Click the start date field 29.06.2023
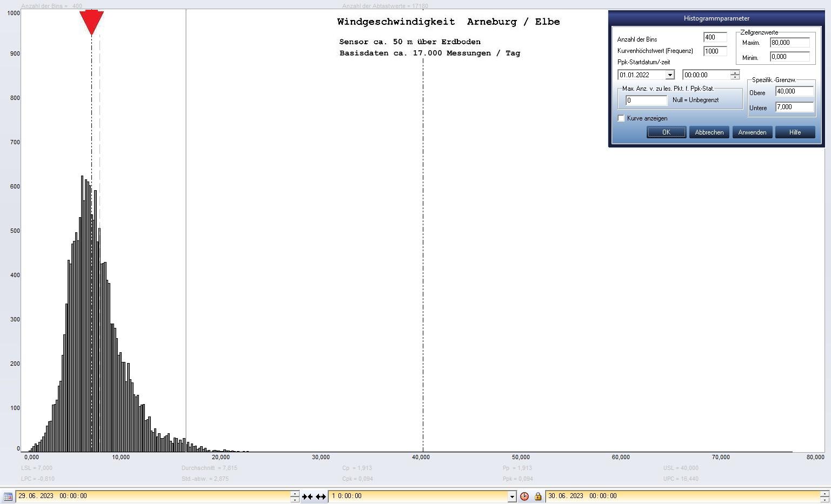 [x=153, y=496]
